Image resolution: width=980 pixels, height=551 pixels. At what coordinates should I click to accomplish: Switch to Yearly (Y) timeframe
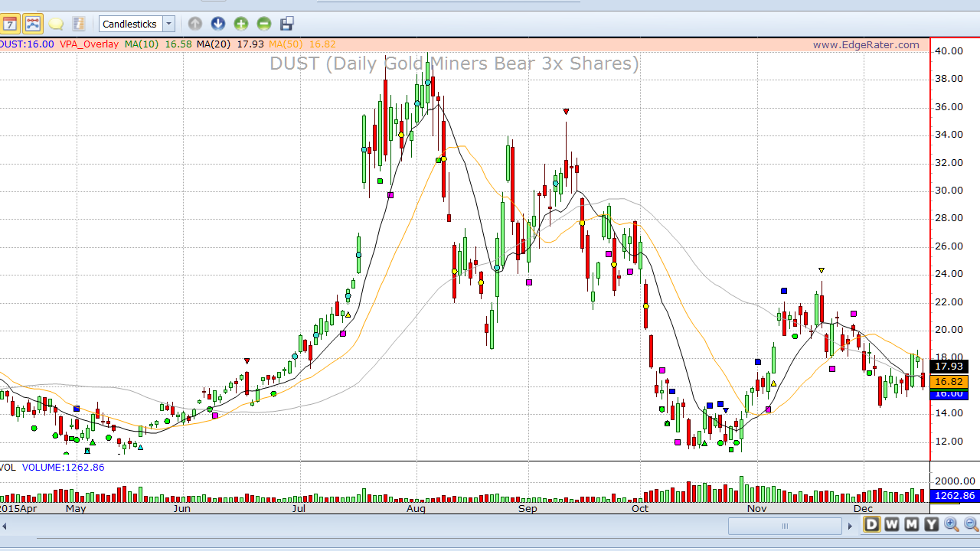[x=932, y=524]
